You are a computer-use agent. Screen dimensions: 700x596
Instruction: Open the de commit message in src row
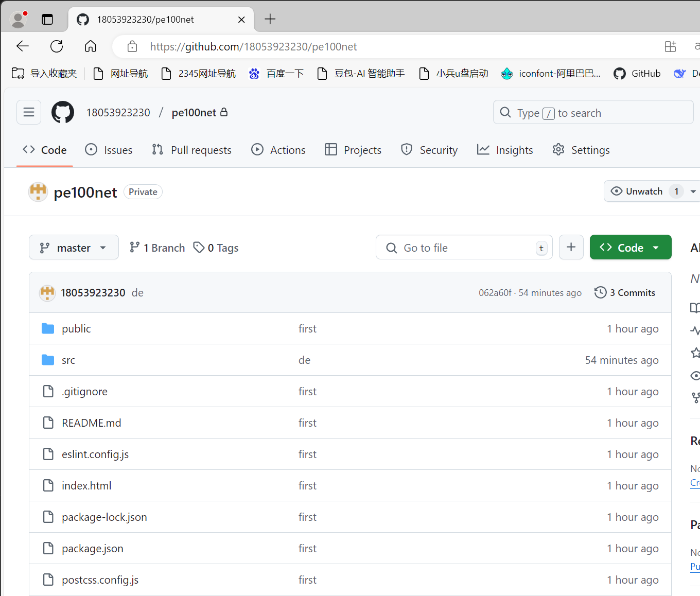(x=305, y=360)
